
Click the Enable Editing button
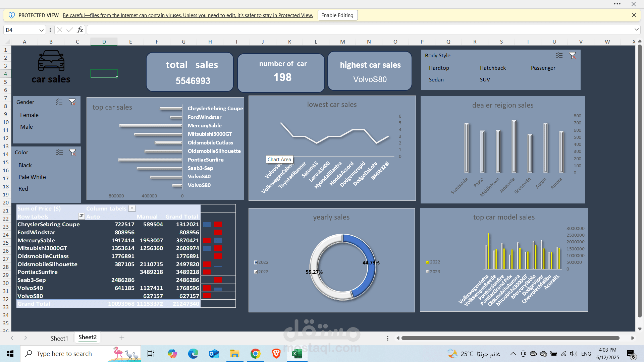pyautogui.click(x=337, y=15)
